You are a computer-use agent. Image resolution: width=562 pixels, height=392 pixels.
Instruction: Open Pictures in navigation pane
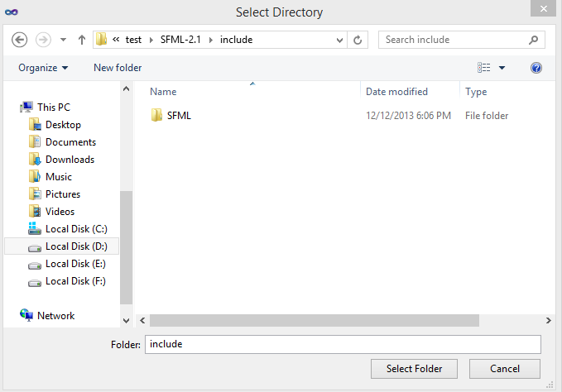[x=63, y=194]
